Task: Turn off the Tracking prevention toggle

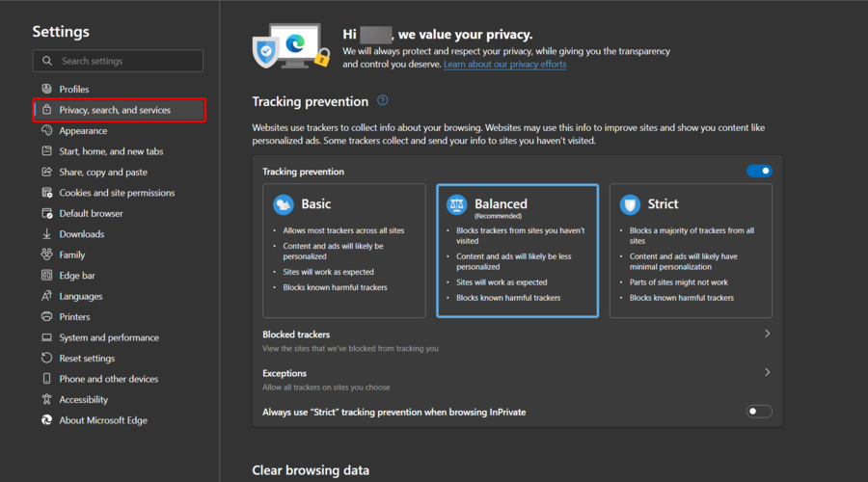Action: click(x=759, y=172)
